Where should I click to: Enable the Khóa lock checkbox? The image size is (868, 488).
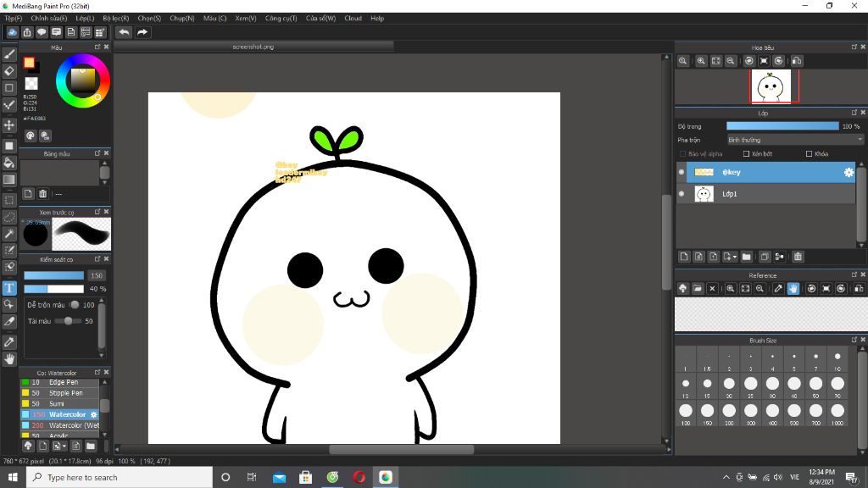click(x=809, y=154)
